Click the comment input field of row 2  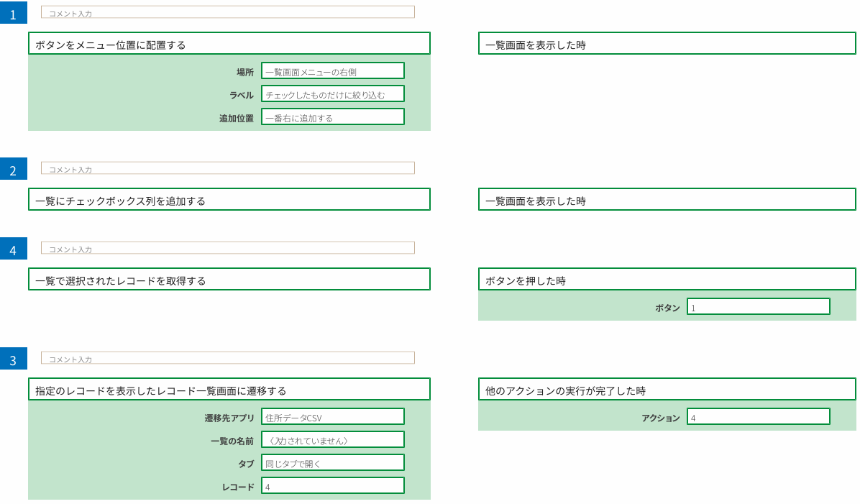(228, 168)
